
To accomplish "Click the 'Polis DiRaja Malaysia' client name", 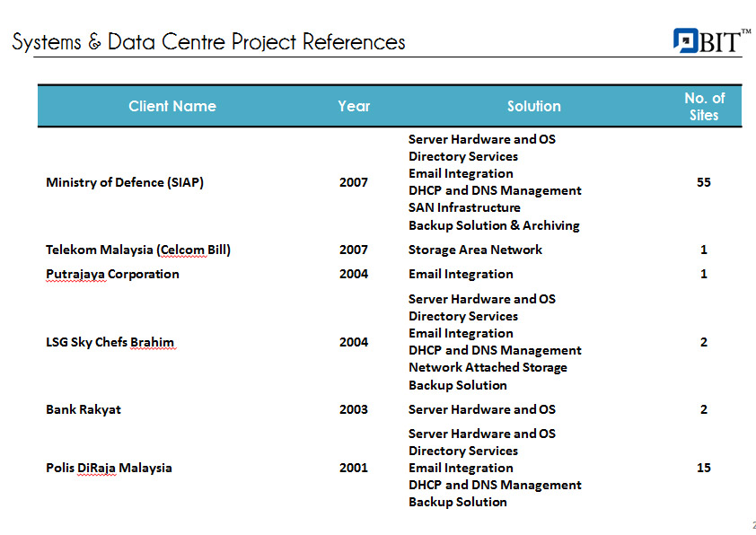I will point(109,468).
